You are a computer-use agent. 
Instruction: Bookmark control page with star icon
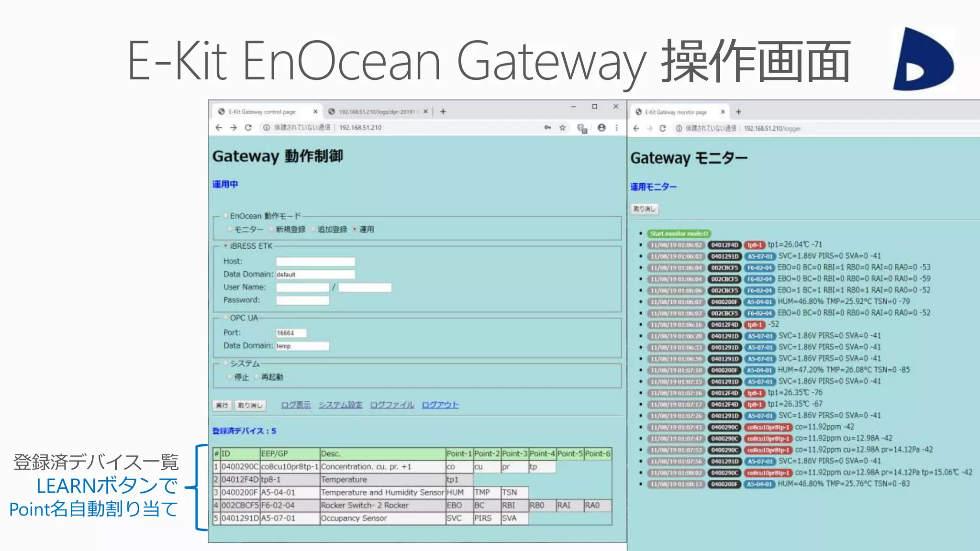[563, 128]
